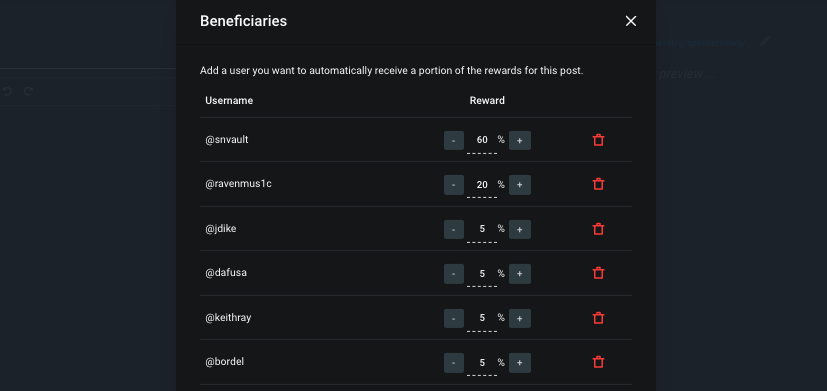Decrease @keithray reward with minus button
The image size is (827, 391).
coord(454,318)
